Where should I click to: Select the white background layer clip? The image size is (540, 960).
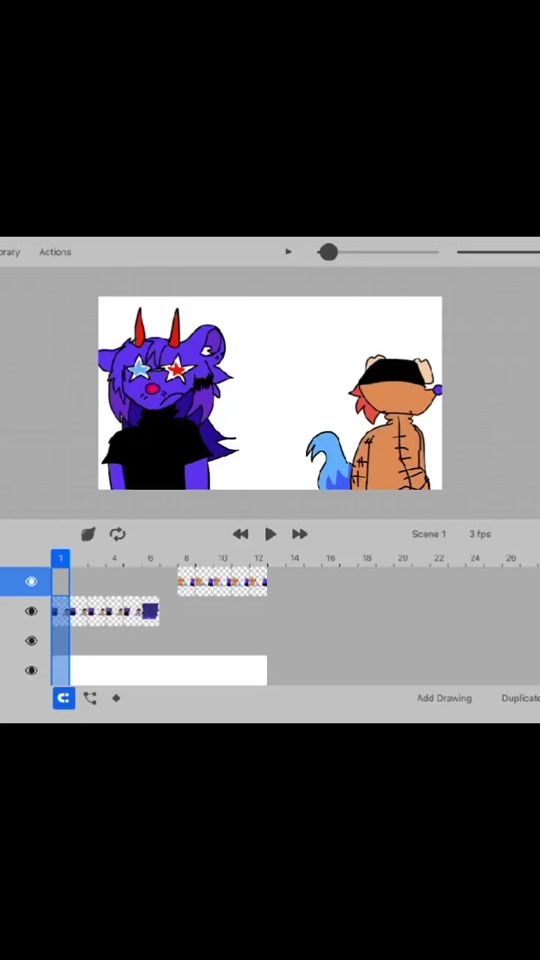(x=159, y=670)
